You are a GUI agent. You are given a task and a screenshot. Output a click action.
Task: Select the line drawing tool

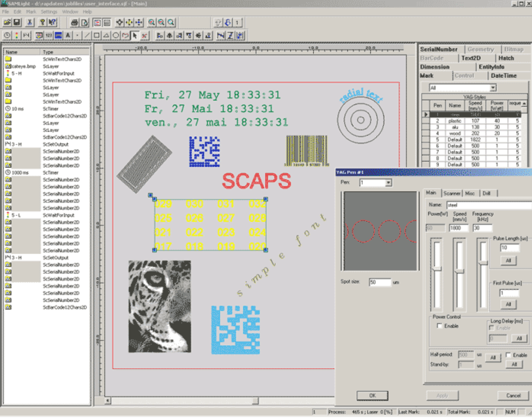pyautogui.click(x=87, y=35)
